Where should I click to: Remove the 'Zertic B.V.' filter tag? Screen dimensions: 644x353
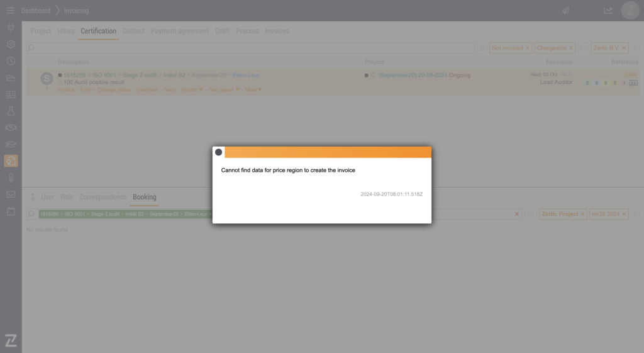(x=625, y=48)
